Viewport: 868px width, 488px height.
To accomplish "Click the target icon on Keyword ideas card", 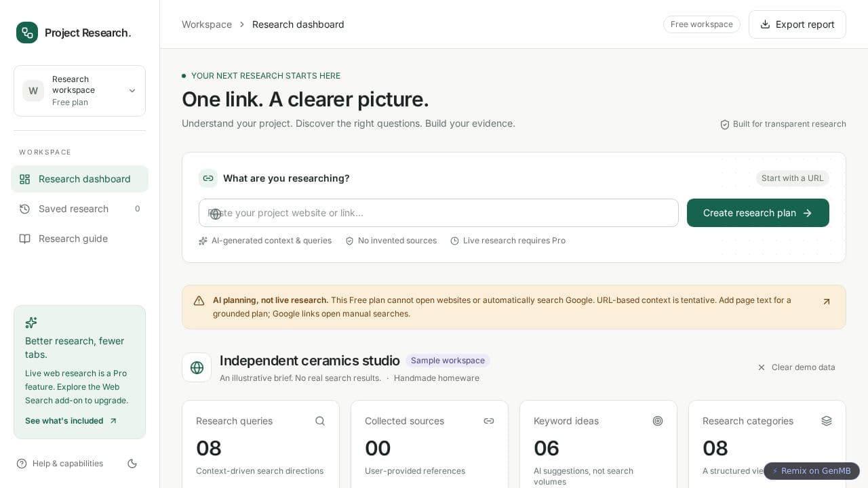I will tap(658, 421).
